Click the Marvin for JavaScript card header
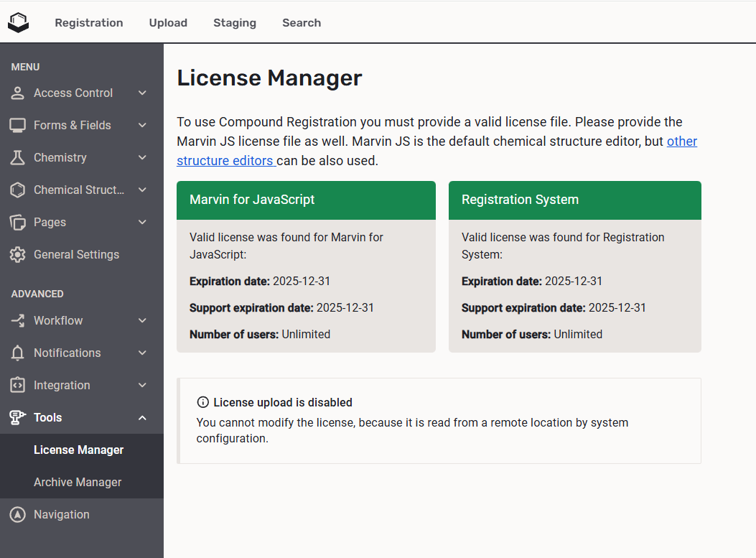 [x=306, y=200]
